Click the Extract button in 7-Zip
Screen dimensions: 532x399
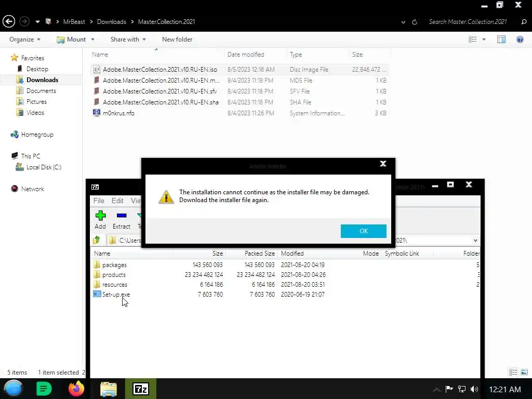[x=122, y=220]
